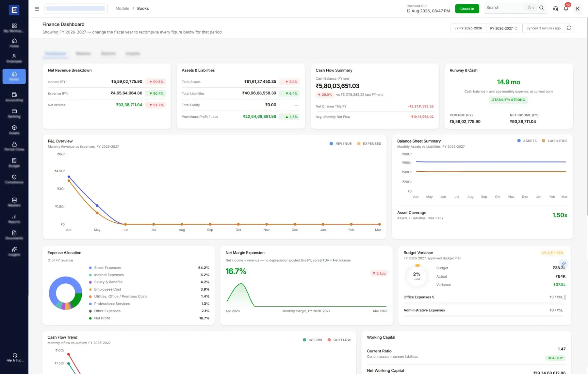Open the sparkle Insights icon in sidebar

point(14,249)
